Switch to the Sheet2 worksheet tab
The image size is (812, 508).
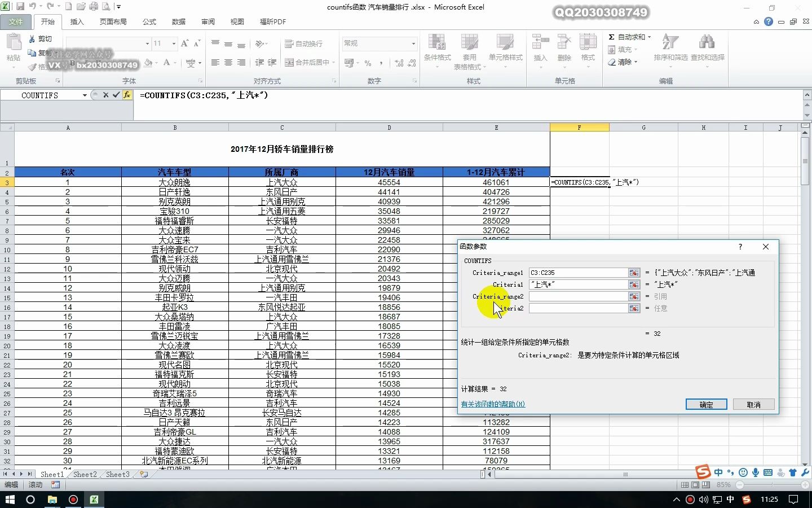84,475
